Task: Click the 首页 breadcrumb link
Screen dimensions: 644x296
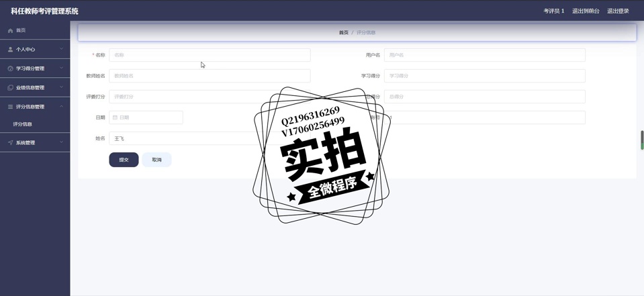Action: tap(343, 32)
